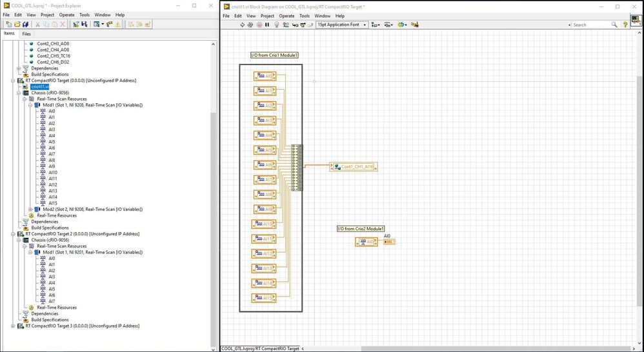Open the Align Objects dropdown
Viewport: 644px width, 352px height.
click(x=376, y=24)
